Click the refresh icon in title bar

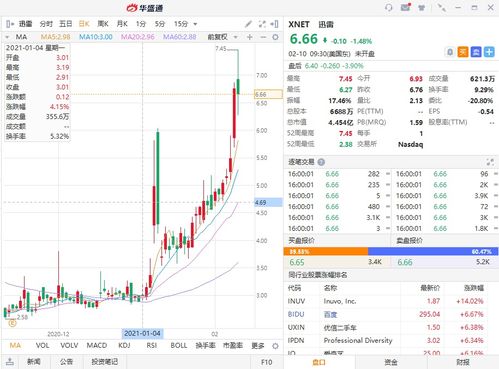pyautogui.click(x=389, y=7)
